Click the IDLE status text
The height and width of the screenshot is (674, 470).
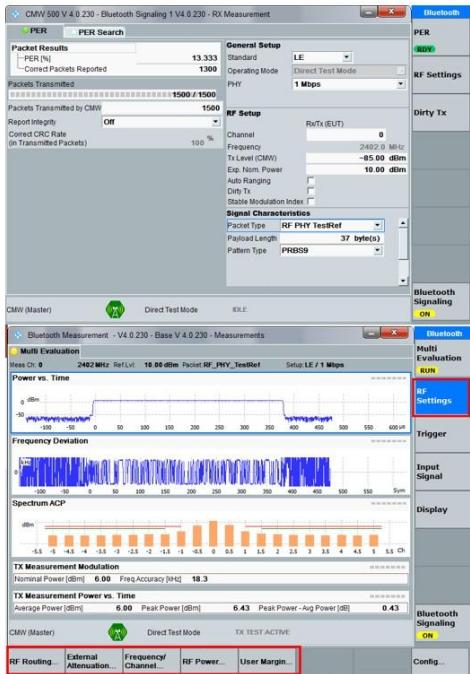tap(240, 309)
